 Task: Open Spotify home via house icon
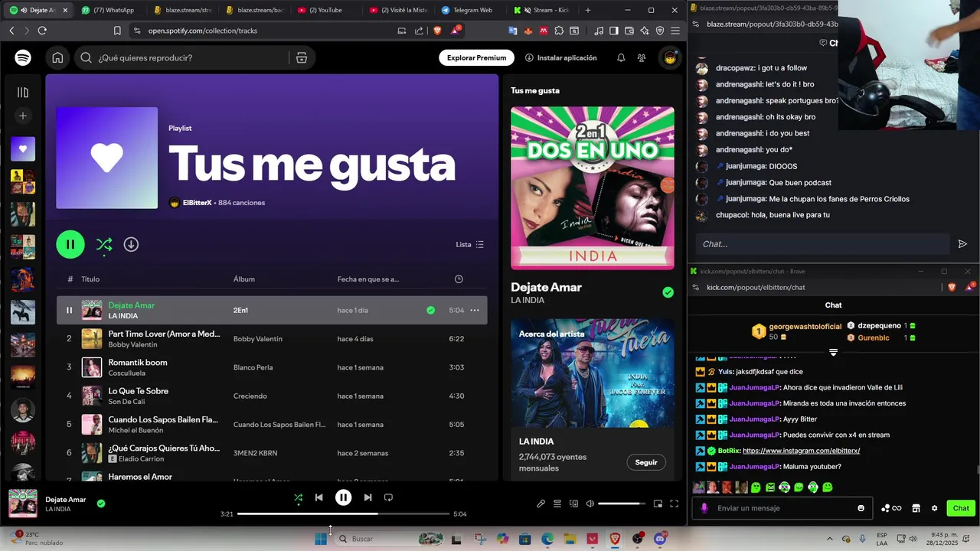(x=57, y=57)
